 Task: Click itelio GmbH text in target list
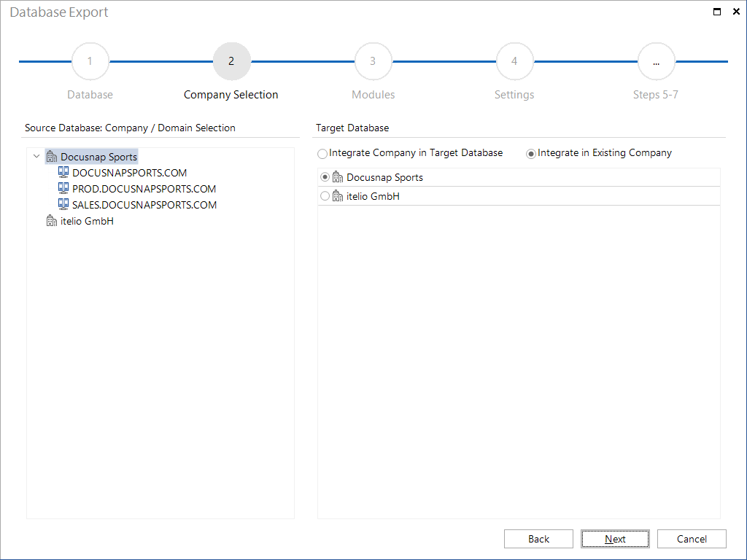[x=373, y=196]
